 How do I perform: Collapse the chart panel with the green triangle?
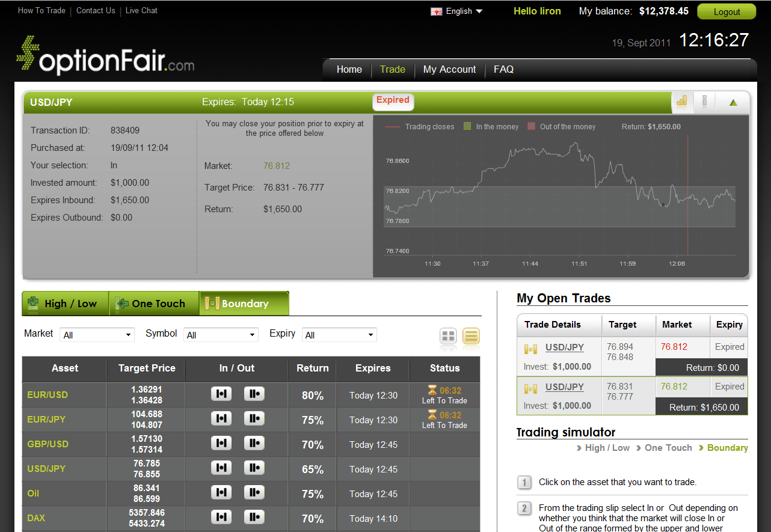pyautogui.click(x=733, y=102)
